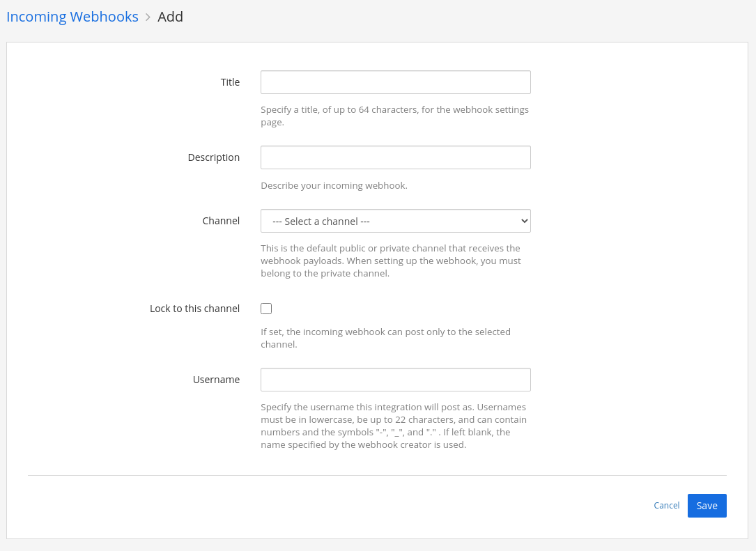756x551 pixels.
Task: Click the 'If set, the incoming webhook can post' hint
Action: click(x=386, y=338)
